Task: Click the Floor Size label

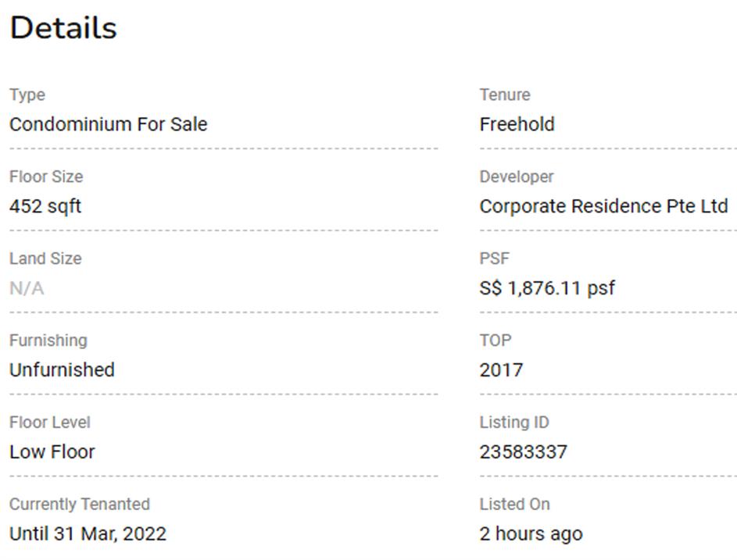Action: 46,177
